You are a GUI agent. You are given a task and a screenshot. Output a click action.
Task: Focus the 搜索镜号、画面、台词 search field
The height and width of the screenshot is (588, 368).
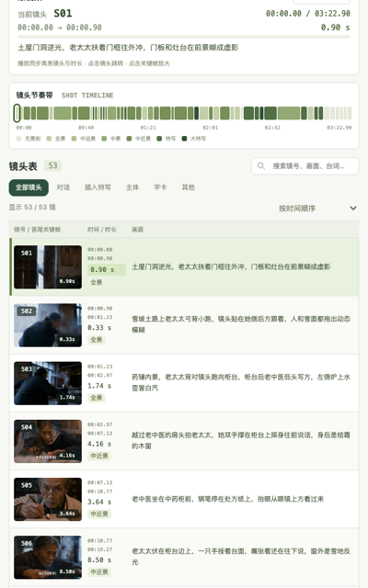click(305, 165)
